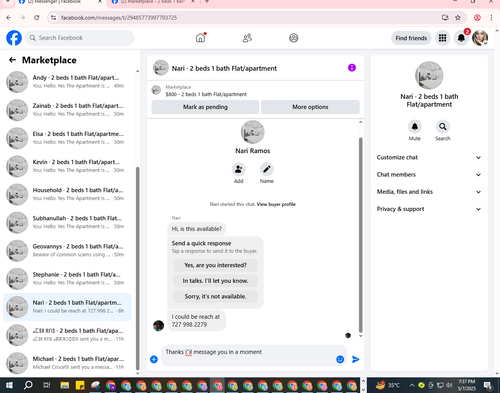
Task: Open the Stephanie apartment conversation
Action: [x=68, y=279]
